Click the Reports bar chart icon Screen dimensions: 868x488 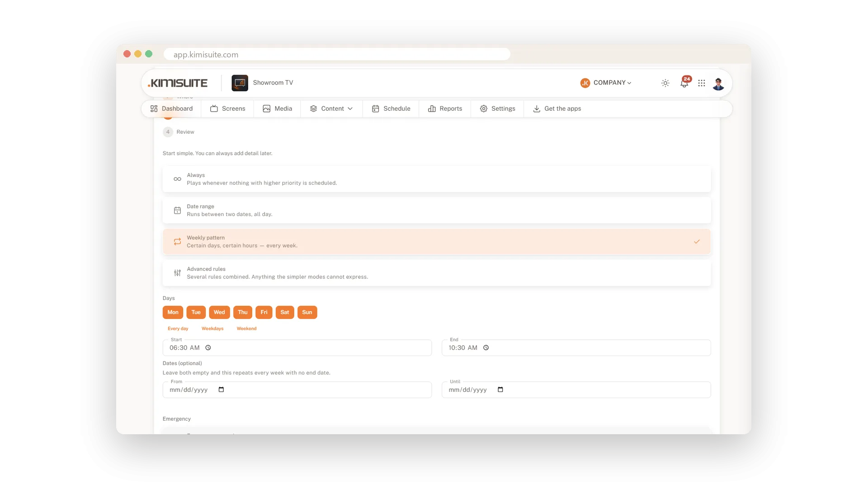click(432, 109)
